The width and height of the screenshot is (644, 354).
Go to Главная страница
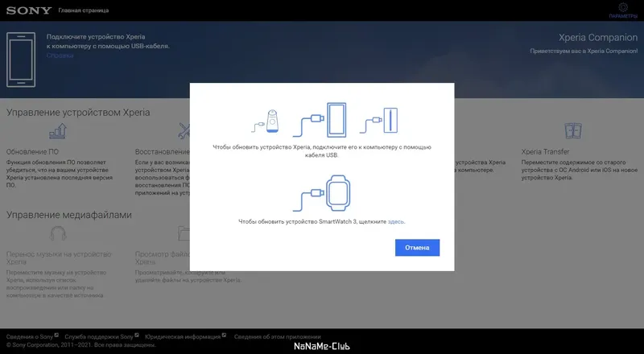pos(84,10)
